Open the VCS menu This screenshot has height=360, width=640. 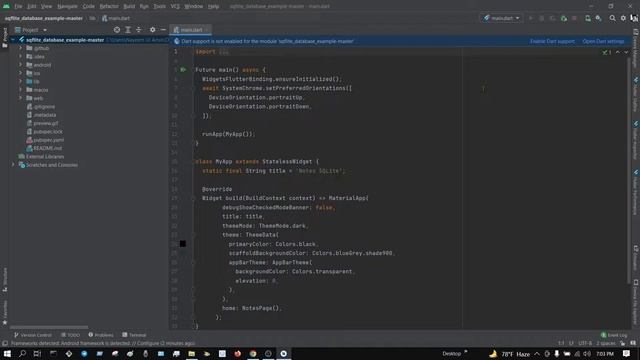175,7
